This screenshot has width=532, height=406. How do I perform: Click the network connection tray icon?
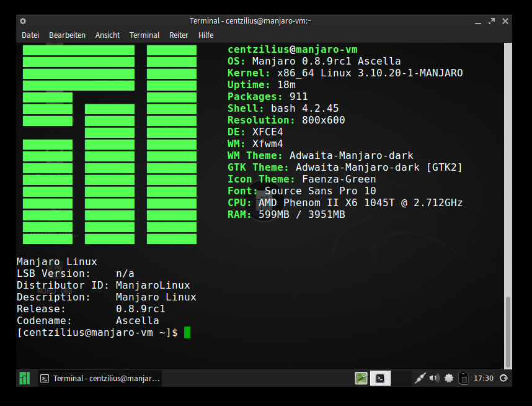click(420, 378)
